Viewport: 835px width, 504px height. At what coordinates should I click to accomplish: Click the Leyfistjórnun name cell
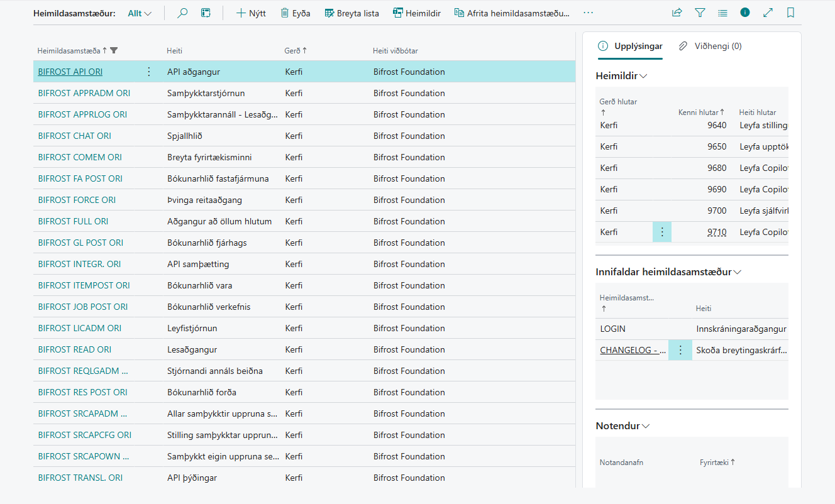point(192,328)
